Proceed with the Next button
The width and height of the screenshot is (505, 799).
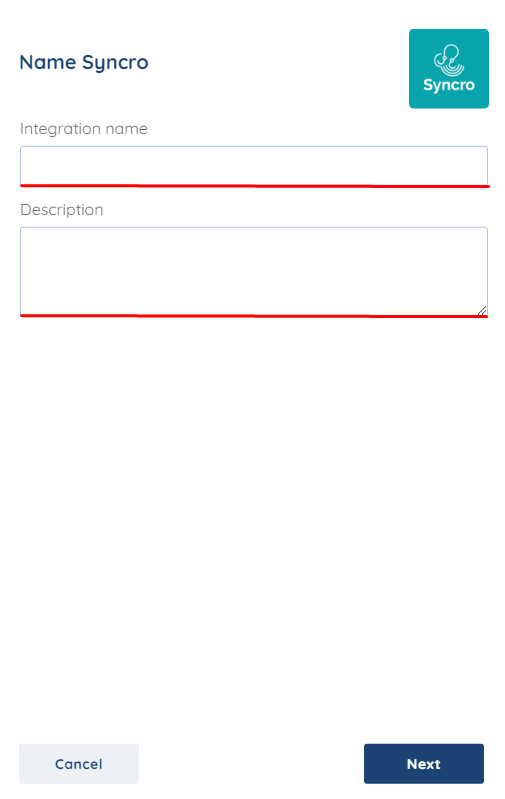tap(423, 763)
